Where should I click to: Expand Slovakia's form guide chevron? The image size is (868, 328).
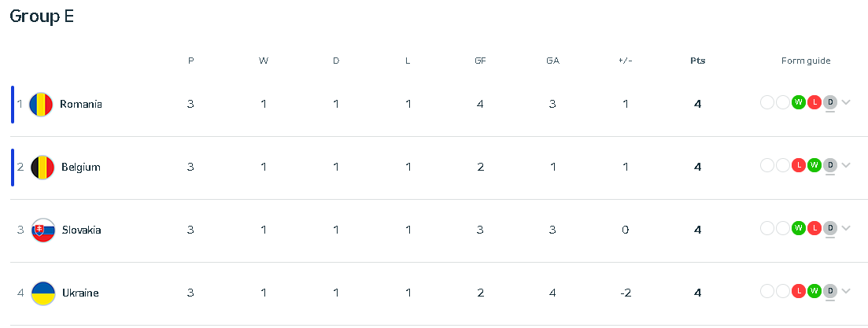[846, 228]
